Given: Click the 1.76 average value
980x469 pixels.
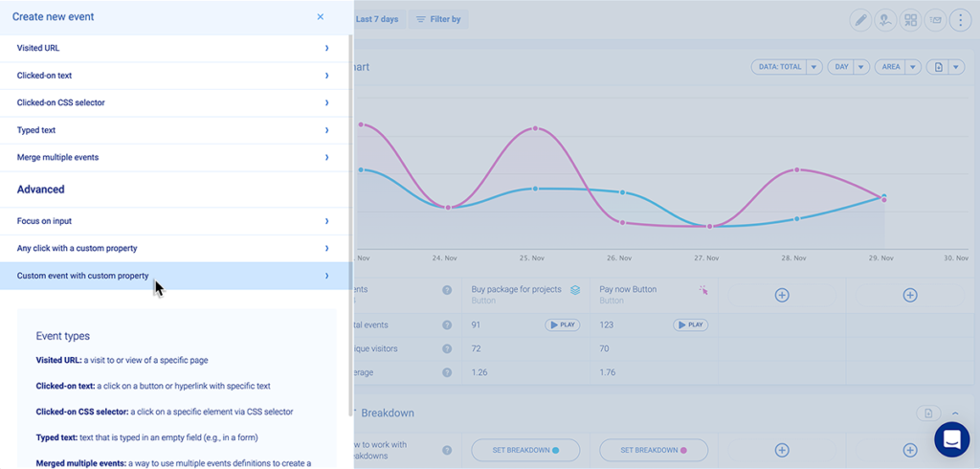Looking at the screenshot, I should tap(608, 372).
